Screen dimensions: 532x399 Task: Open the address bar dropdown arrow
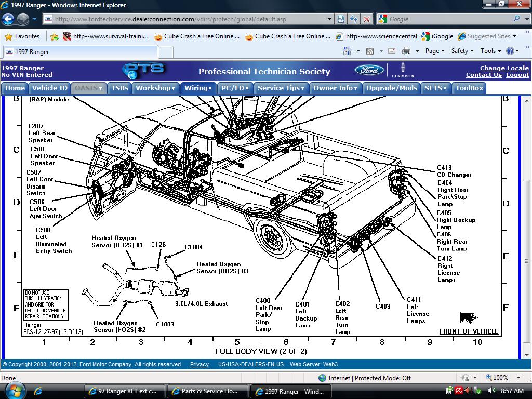point(329,19)
